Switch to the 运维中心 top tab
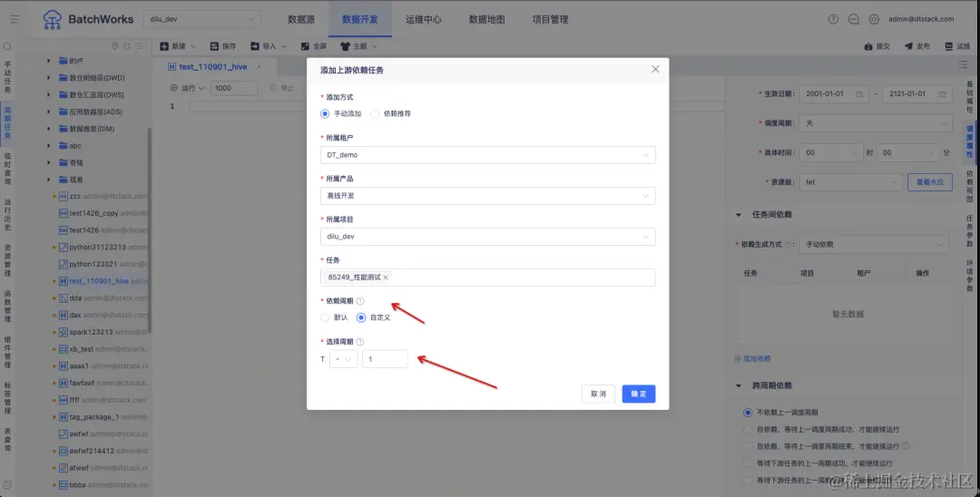The width and height of the screenshot is (980, 497). tap(423, 19)
